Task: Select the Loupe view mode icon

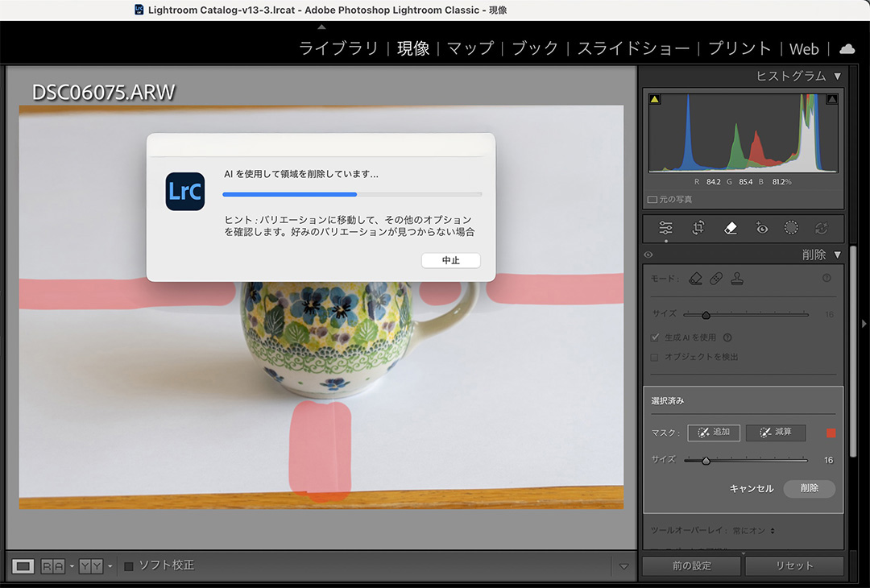Action: coord(23,566)
